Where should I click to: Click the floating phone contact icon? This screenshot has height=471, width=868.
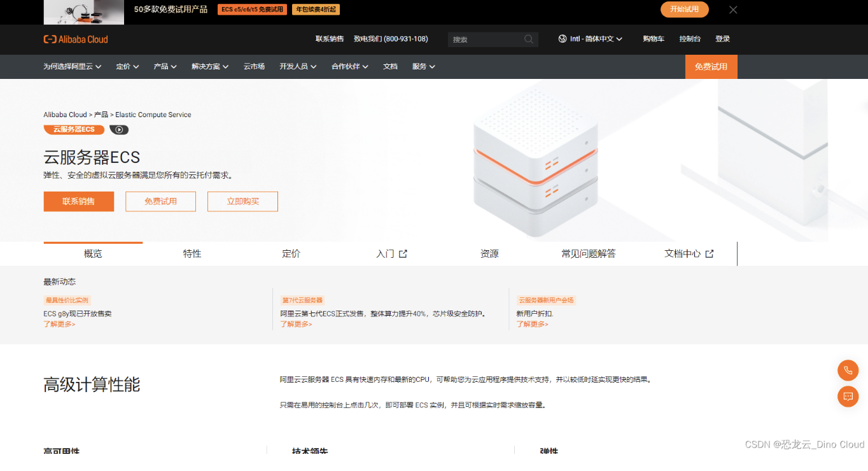coord(848,370)
